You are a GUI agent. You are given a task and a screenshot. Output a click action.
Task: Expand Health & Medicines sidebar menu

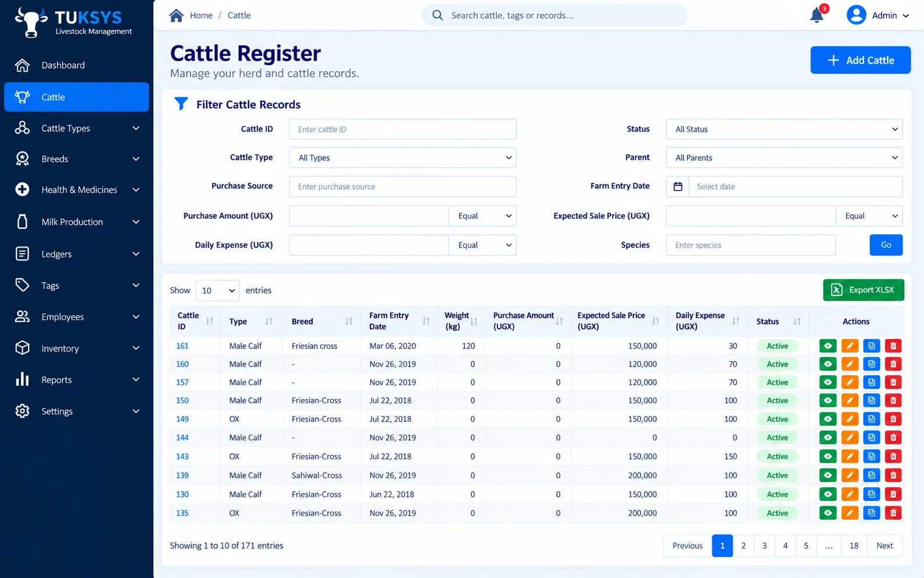pyautogui.click(x=77, y=190)
